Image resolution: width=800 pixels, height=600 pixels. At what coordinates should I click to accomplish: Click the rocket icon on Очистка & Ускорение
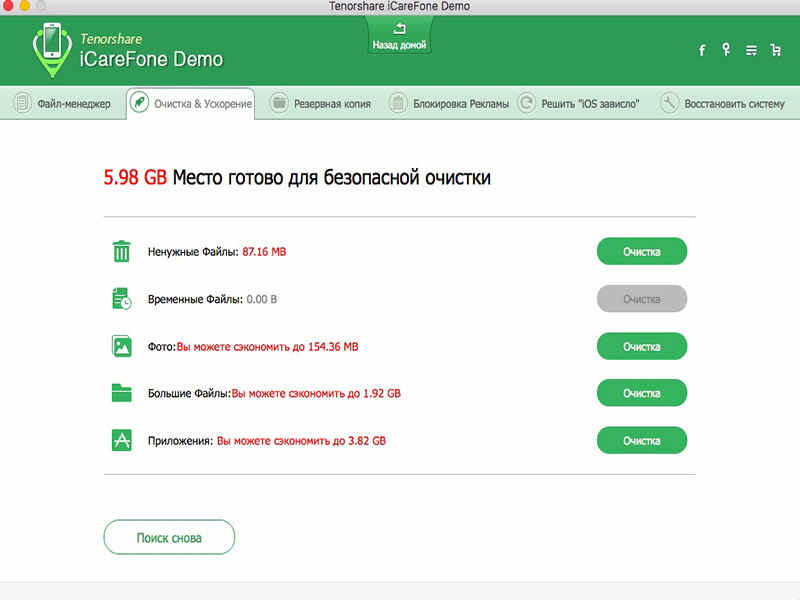(139, 103)
